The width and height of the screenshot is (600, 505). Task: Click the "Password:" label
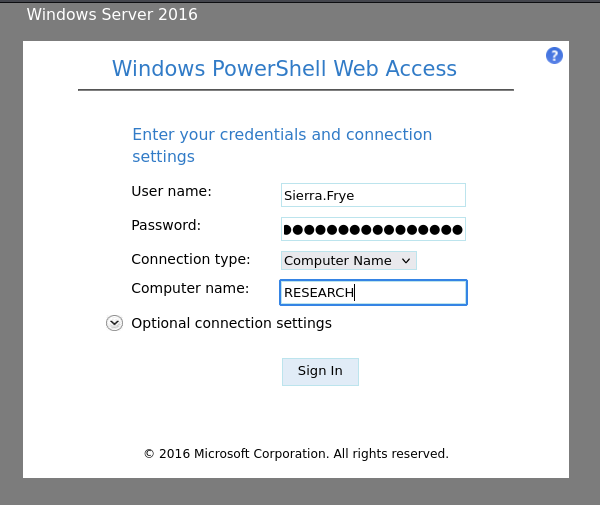coord(166,225)
